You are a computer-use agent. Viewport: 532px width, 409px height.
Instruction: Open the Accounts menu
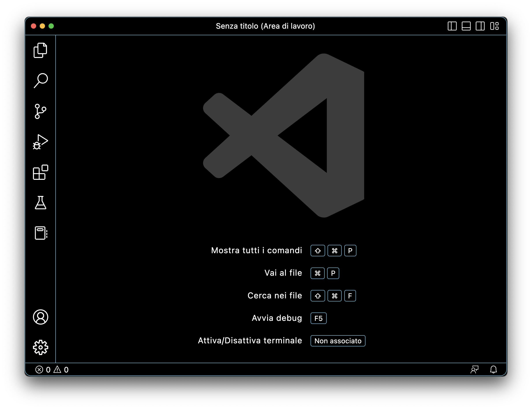click(40, 317)
